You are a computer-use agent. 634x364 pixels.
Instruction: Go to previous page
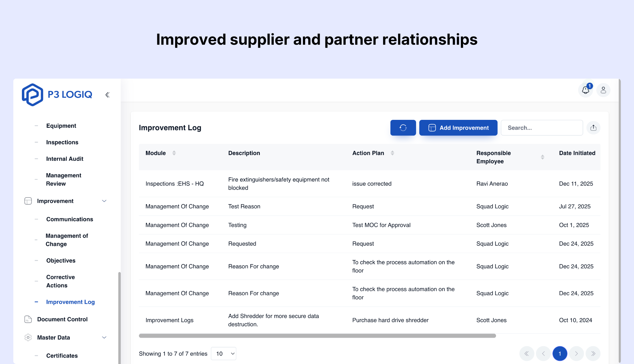[543, 354]
